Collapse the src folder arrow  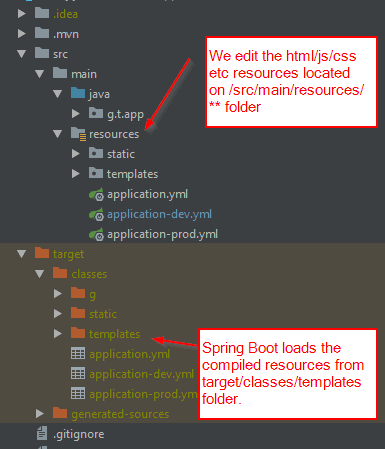click(22, 54)
